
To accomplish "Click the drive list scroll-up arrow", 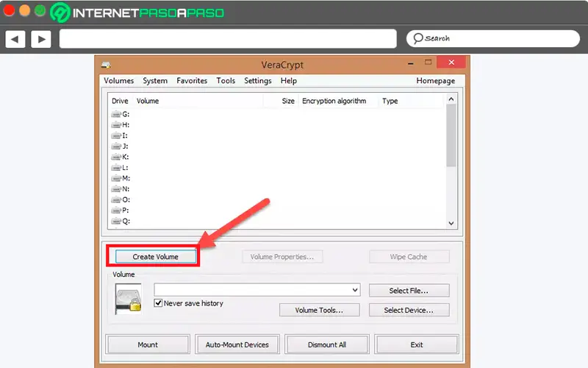I will pyautogui.click(x=451, y=99).
